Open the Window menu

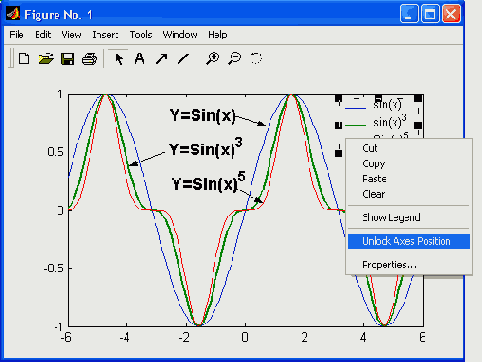click(180, 35)
